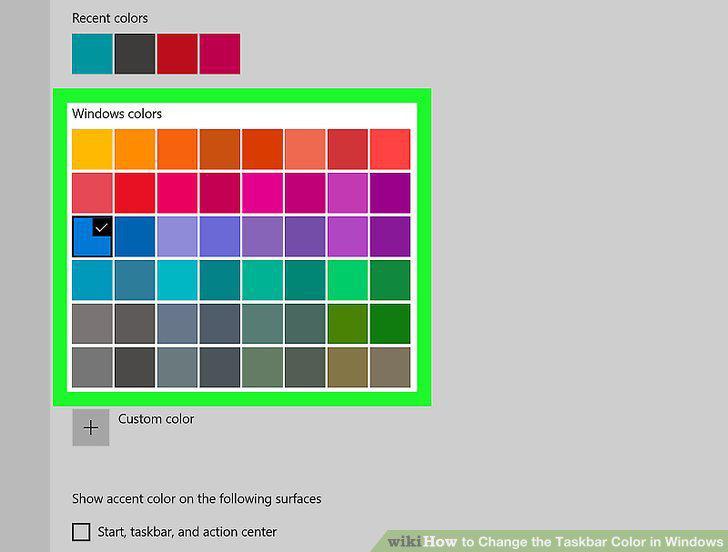Click the 'Recent colors' heading

tap(110, 18)
